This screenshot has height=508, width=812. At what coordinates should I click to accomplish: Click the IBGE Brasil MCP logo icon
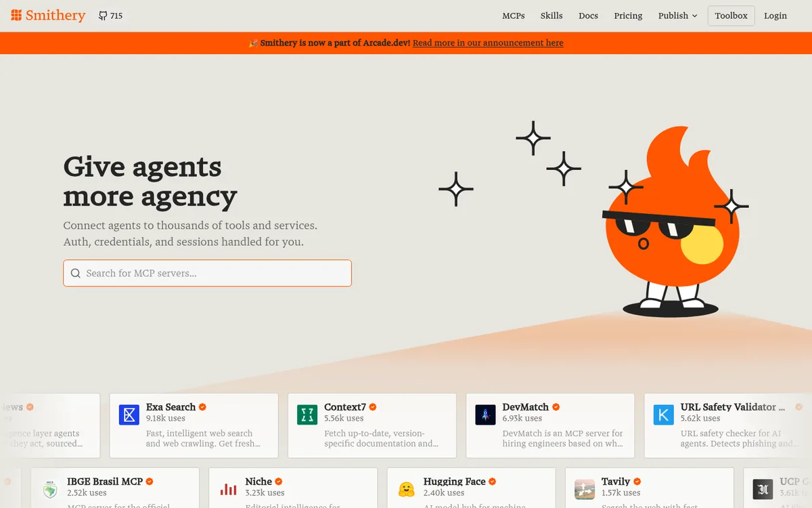(50, 489)
